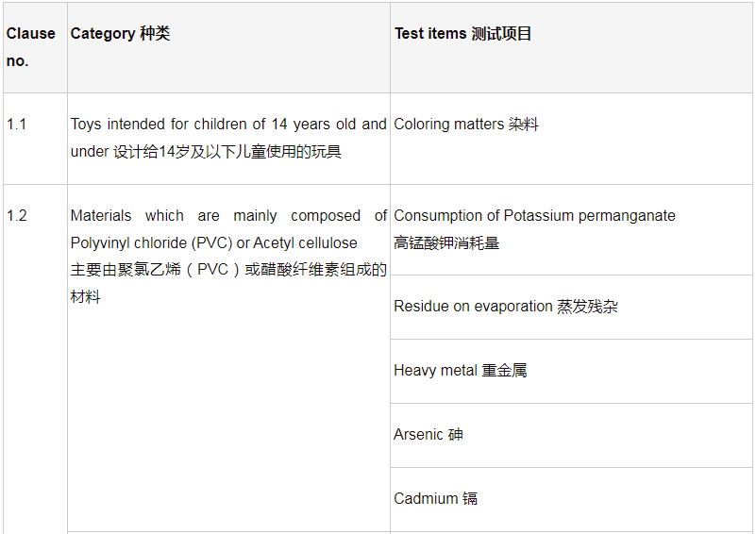Click the "Clause no." column header

coord(31,47)
